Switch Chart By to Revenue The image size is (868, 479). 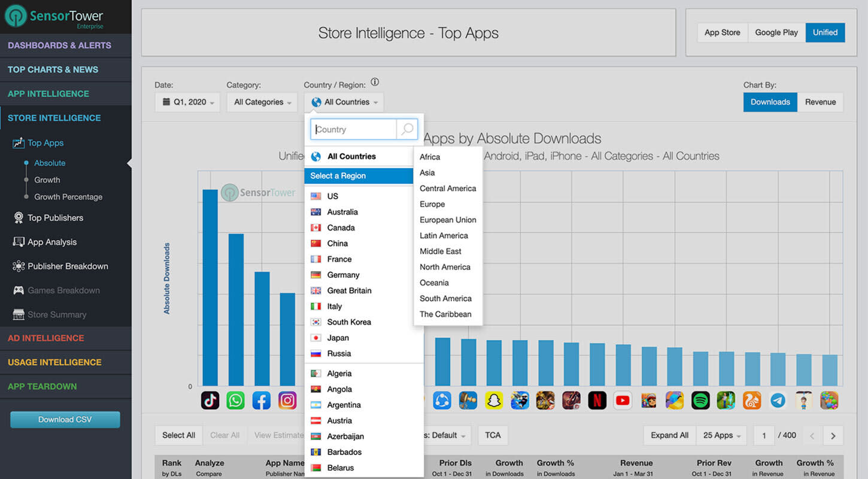click(820, 102)
